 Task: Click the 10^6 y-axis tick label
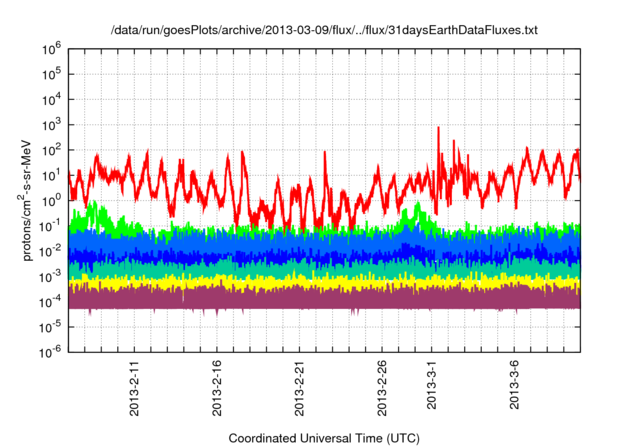(51, 50)
